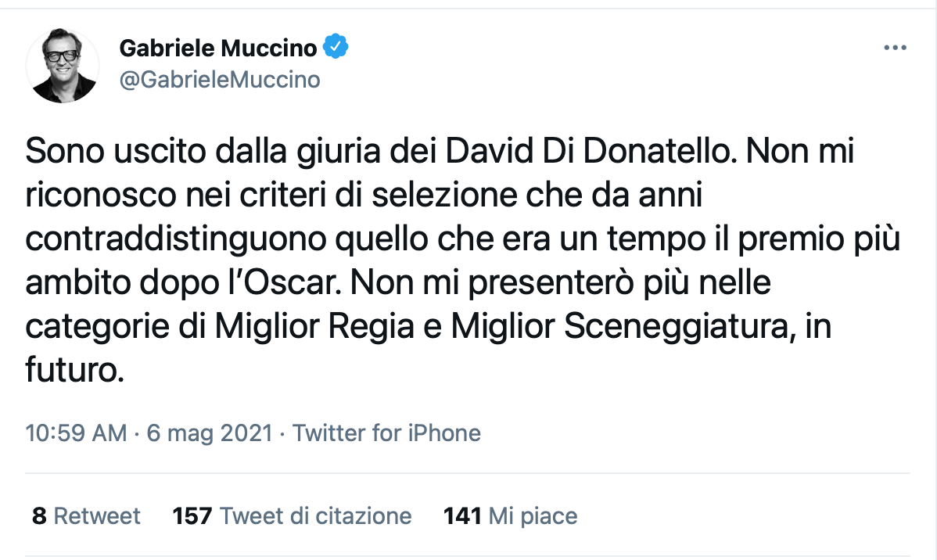Click the 141 likes count
Image resolution: width=937 pixels, height=560 pixels.
(461, 516)
